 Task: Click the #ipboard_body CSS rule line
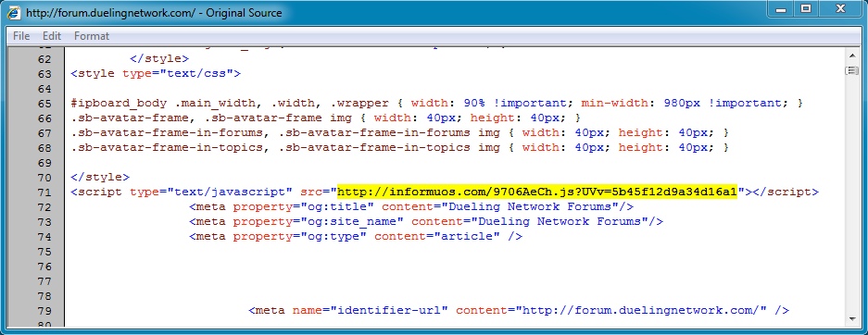[436, 104]
